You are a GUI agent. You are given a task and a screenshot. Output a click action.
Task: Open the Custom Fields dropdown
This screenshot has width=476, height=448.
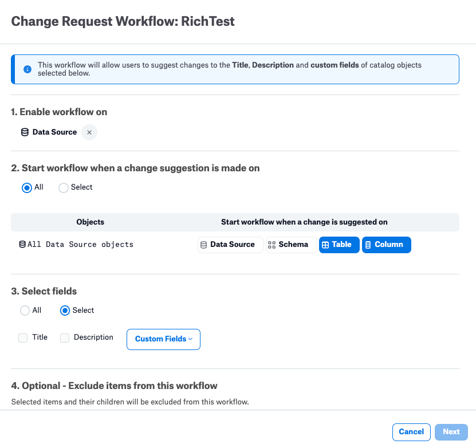pos(163,339)
